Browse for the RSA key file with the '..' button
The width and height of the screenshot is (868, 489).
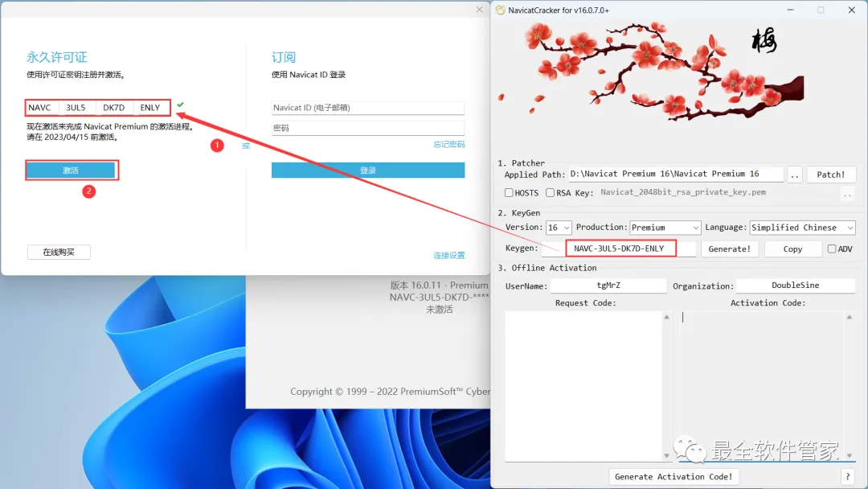click(848, 193)
